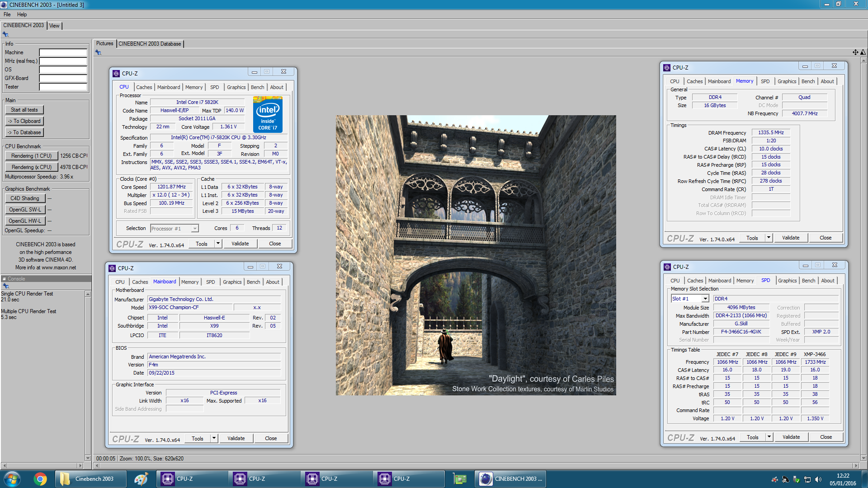This screenshot has height=488, width=868.
Task: Expand Tools dropdown arrow in Memory window
Action: tap(769, 238)
